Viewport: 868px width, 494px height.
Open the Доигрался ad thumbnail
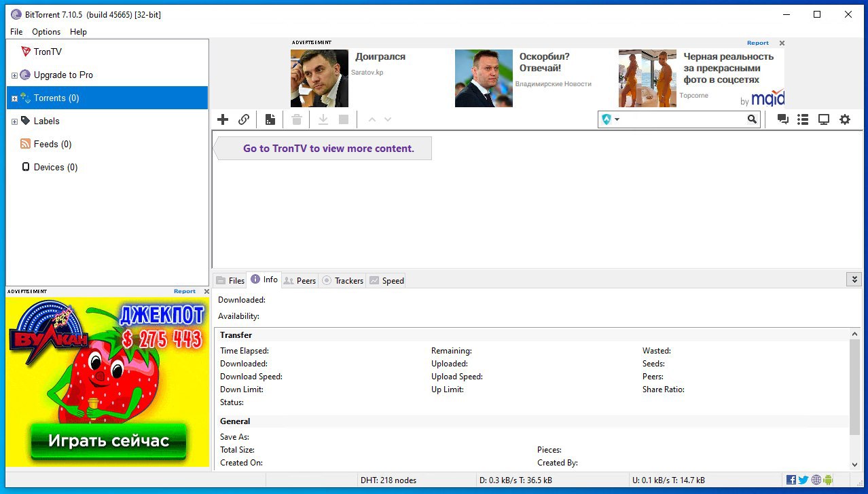(319, 79)
